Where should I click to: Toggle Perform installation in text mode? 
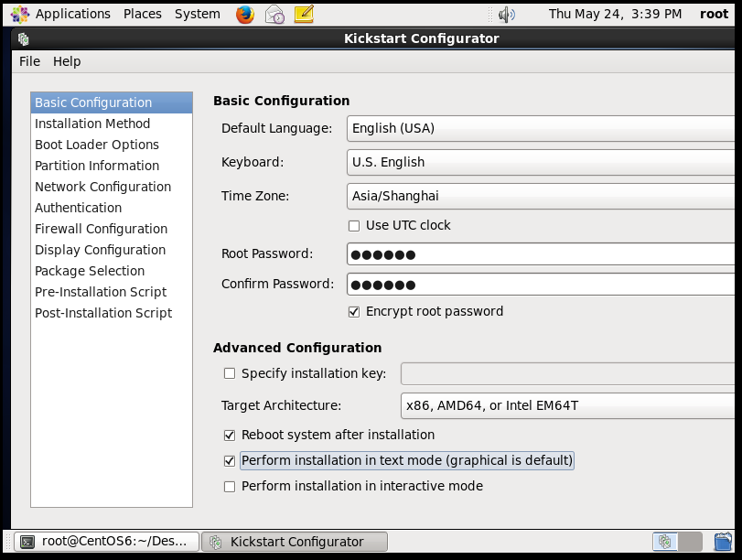(230, 460)
